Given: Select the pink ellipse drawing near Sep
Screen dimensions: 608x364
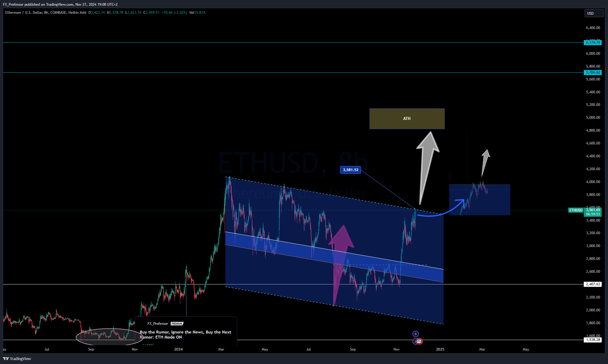Looking at the screenshot, I should [x=110, y=337].
